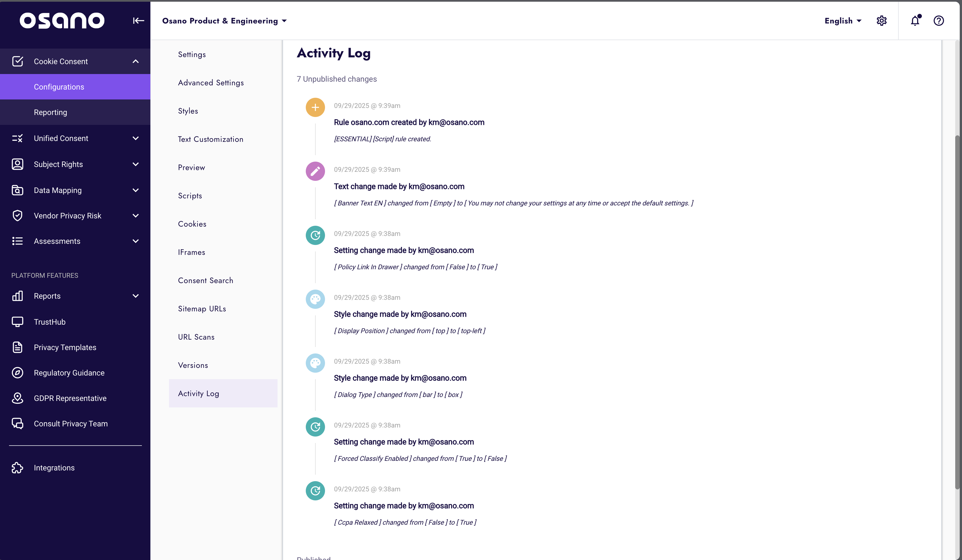
Task: Click the Integrations puzzle icon
Action: pos(17,467)
